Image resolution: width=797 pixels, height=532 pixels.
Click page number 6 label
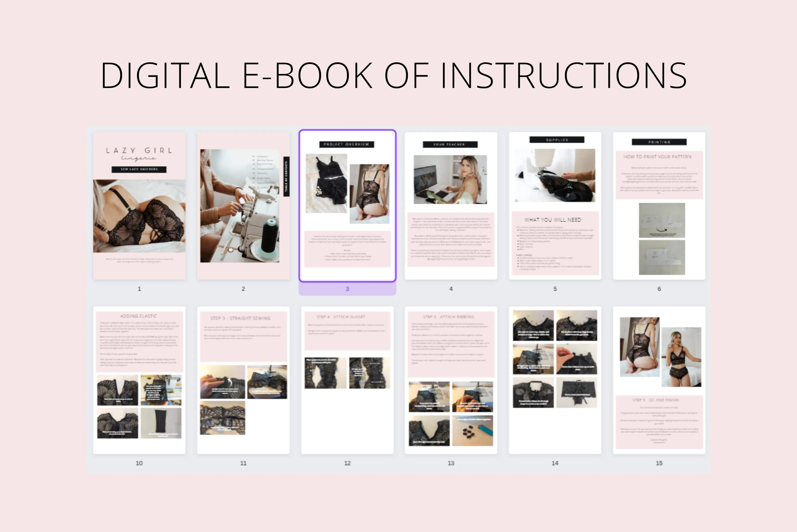click(659, 289)
